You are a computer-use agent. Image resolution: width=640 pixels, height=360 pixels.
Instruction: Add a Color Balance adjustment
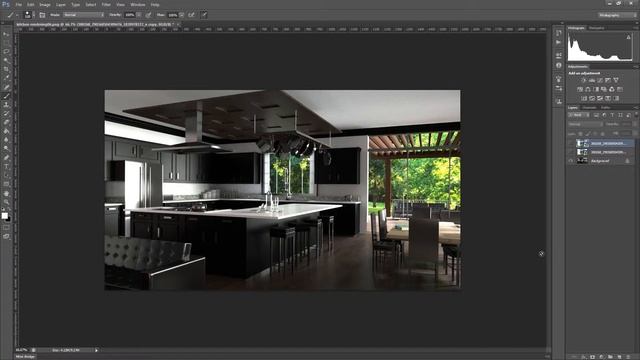(588, 89)
